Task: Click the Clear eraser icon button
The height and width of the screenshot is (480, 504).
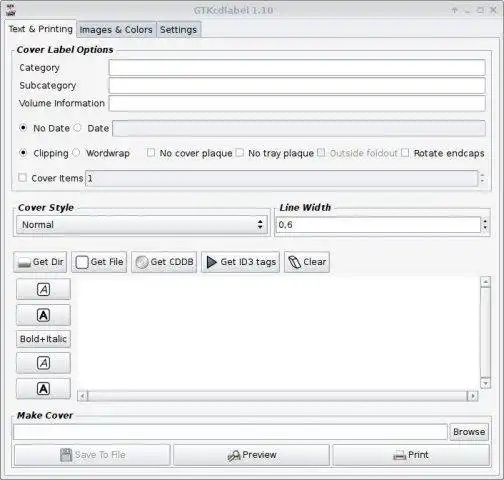Action: 307,262
